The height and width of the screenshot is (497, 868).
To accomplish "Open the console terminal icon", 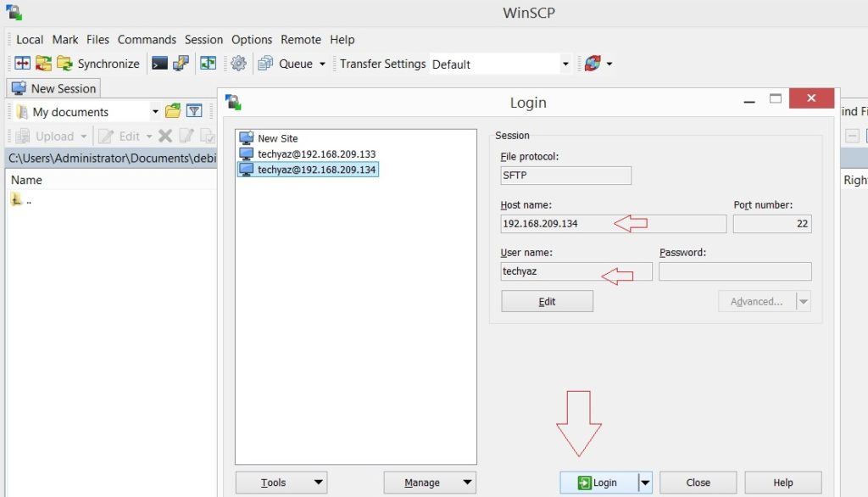I will tap(159, 64).
